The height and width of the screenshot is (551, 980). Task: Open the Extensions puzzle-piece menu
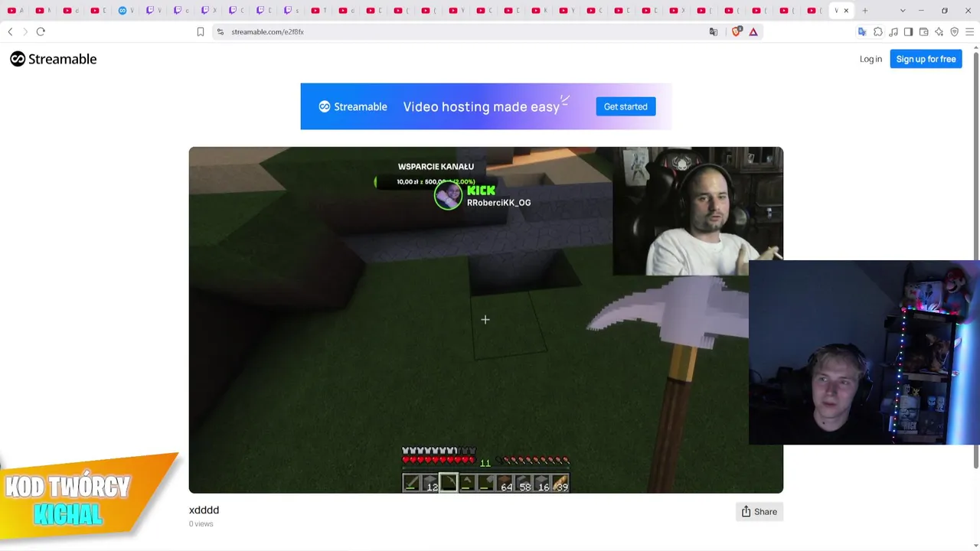878,31
